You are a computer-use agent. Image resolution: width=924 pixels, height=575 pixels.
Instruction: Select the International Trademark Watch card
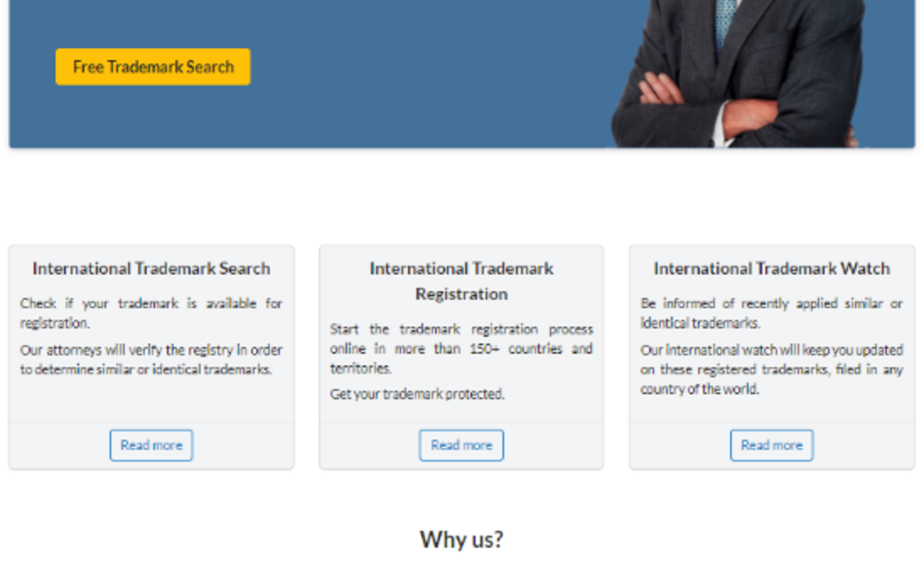[x=771, y=356]
